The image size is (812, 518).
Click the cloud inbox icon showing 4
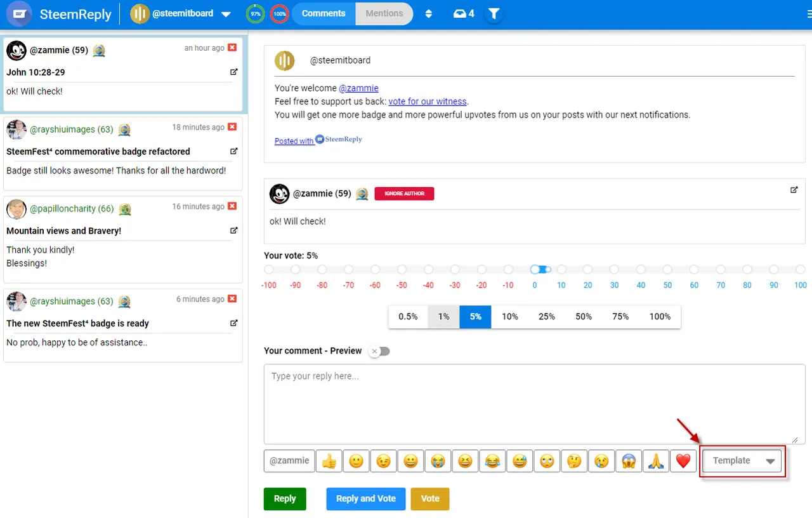pyautogui.click(x=464, y=13)
